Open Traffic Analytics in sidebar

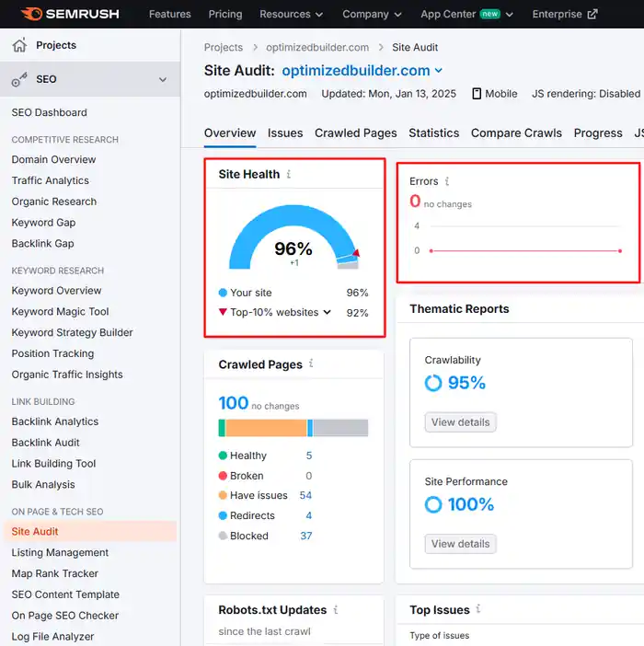(51, 180)
